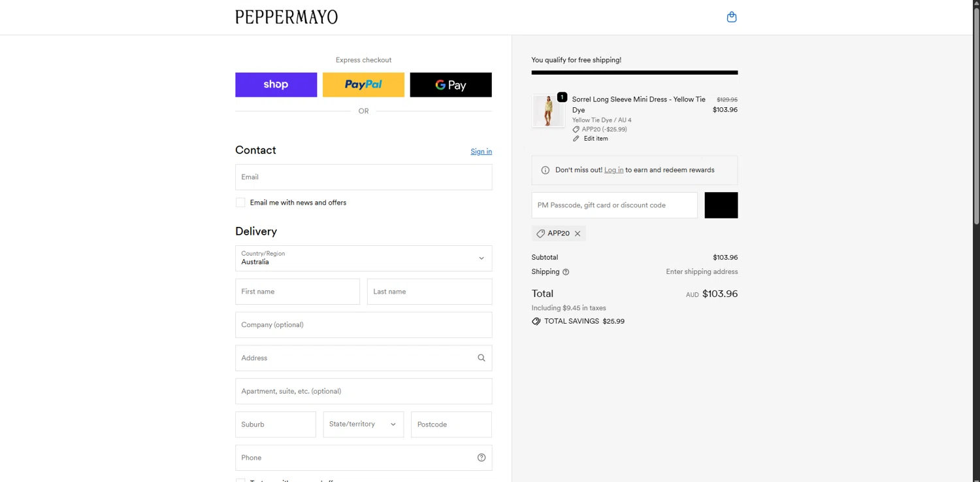
Task: Click the quantity badge on product thumbnail
Action: (x=562, y=97)
